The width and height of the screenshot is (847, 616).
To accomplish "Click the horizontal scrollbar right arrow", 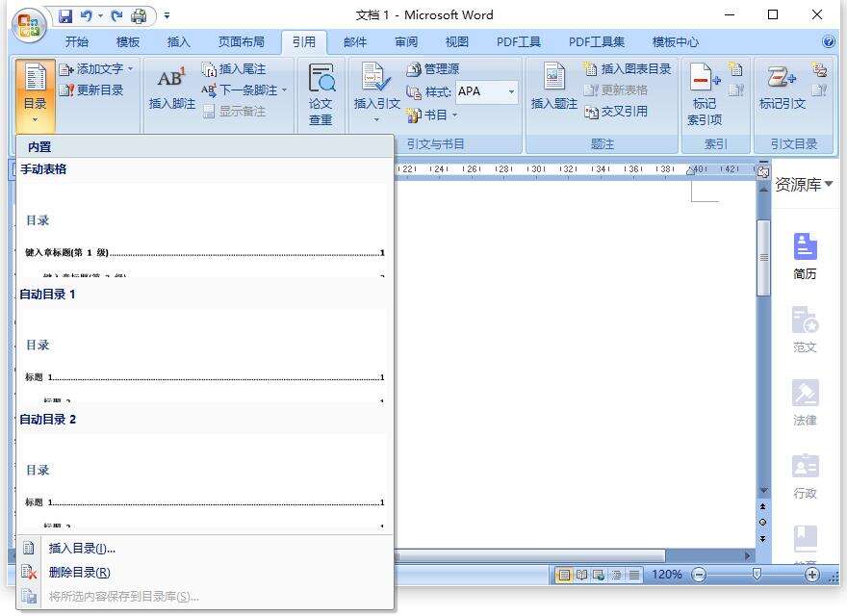I will [x=748, y=555].
